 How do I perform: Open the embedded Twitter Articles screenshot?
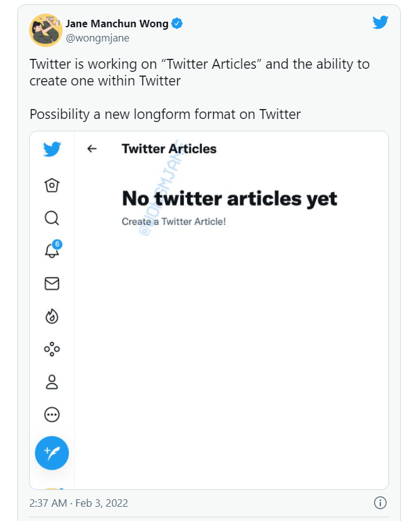(x=209, y=310)
